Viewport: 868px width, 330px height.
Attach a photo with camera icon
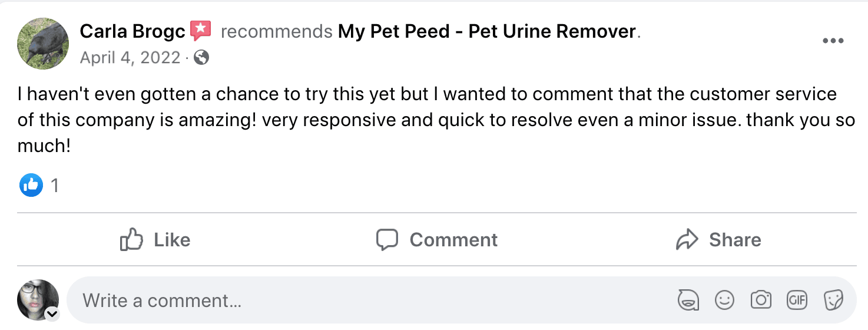click(x=761, y=301)
